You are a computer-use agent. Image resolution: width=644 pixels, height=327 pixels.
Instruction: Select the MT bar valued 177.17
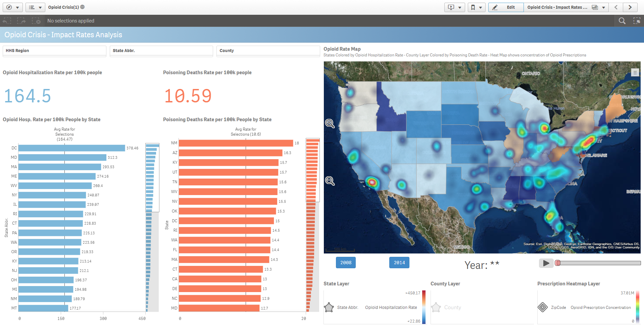[43, 308]
